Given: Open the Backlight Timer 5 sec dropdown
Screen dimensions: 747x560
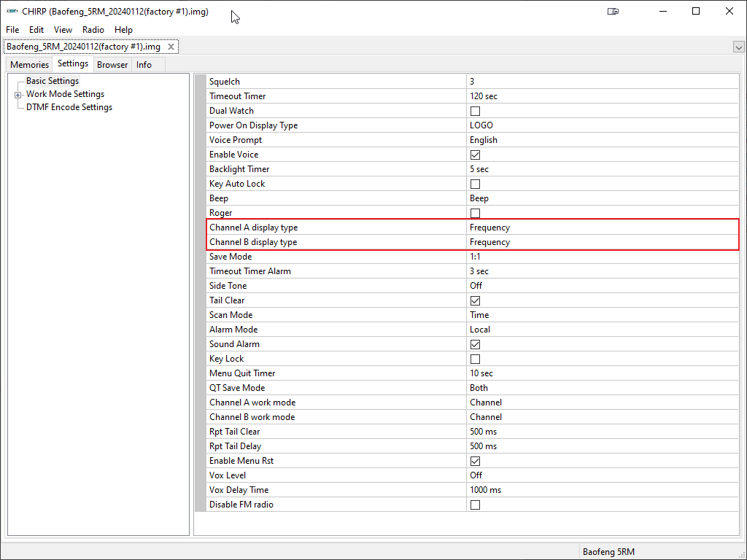Looking at the screenshot, I should (x=602, y=169).
